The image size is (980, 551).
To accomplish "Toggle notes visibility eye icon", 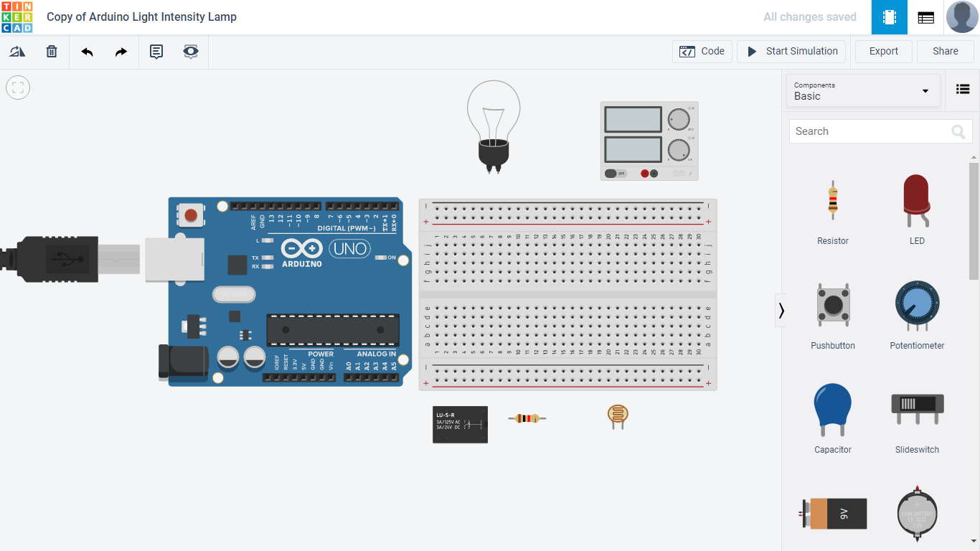I will pyautogui.click(x=191, y=52).
